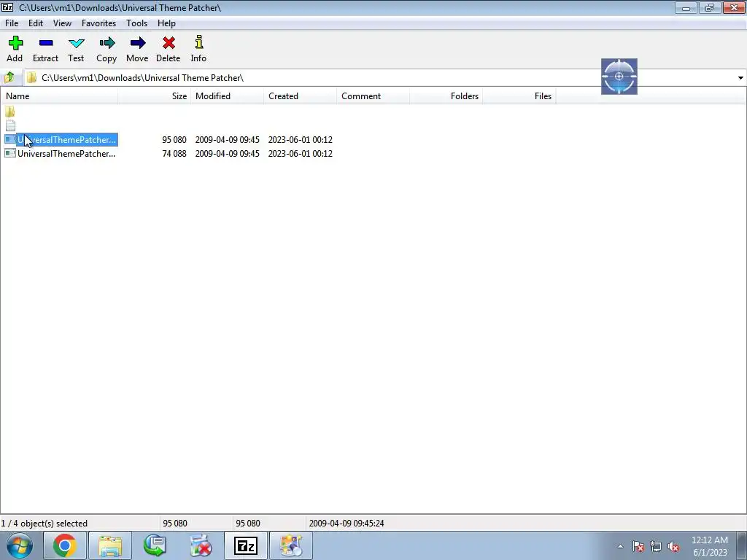This screenshot has height=560, width=747.
Task: Click created date of the 74 088 file
Action: coord(300,154)
